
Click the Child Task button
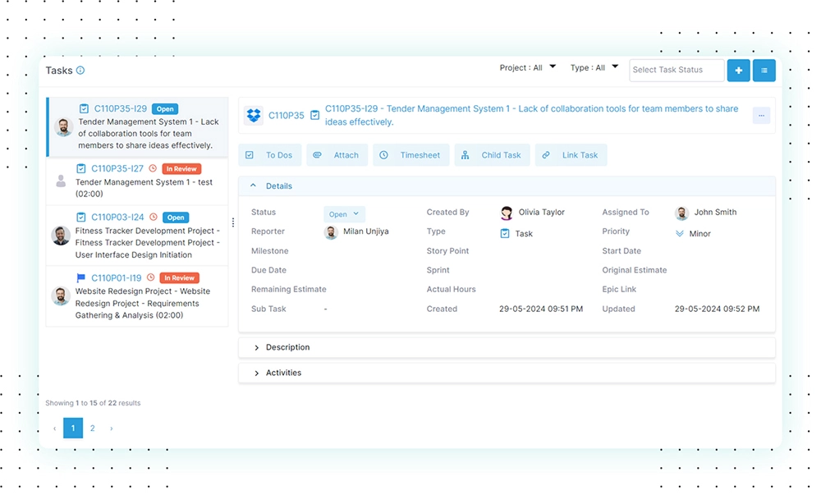491,155
